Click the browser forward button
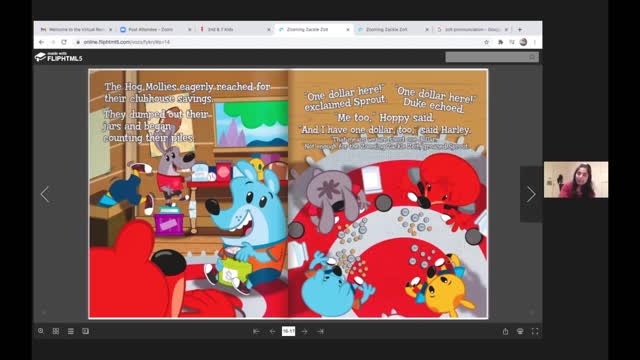 click(x=53, y=42)
